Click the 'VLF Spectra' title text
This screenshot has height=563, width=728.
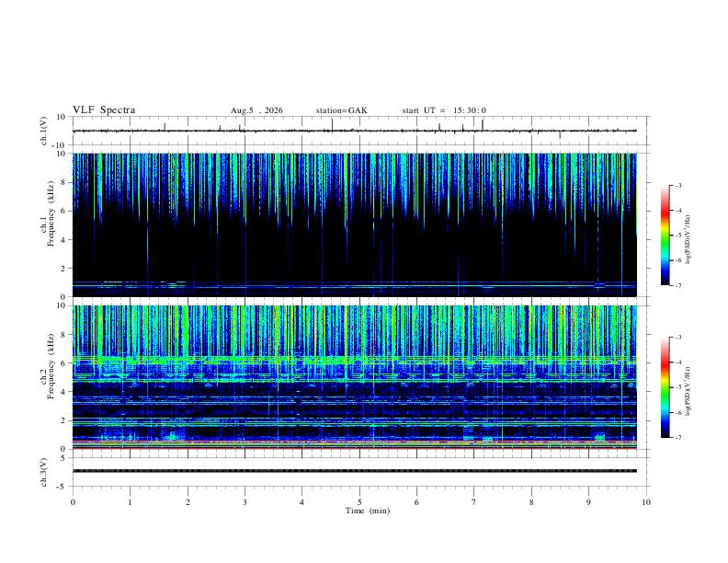(104, 110)
